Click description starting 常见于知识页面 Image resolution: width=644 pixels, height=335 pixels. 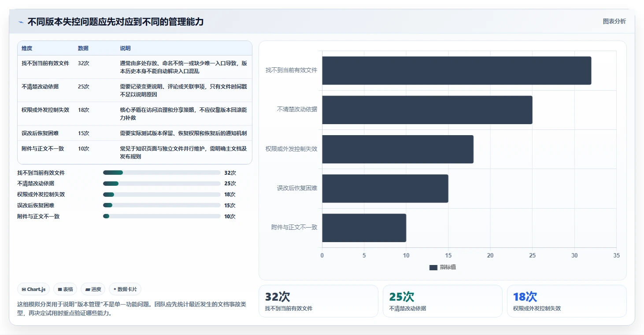pyautogui.click(x=183, y=152)
